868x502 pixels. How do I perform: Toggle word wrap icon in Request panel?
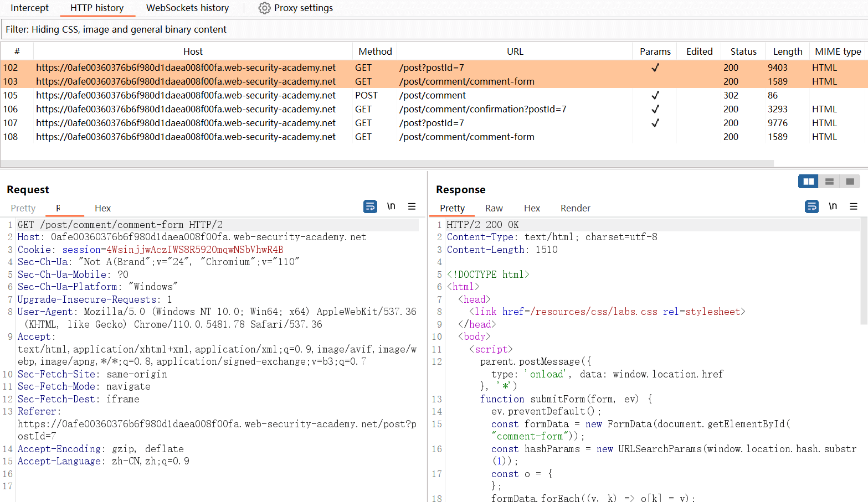(370, 206)
